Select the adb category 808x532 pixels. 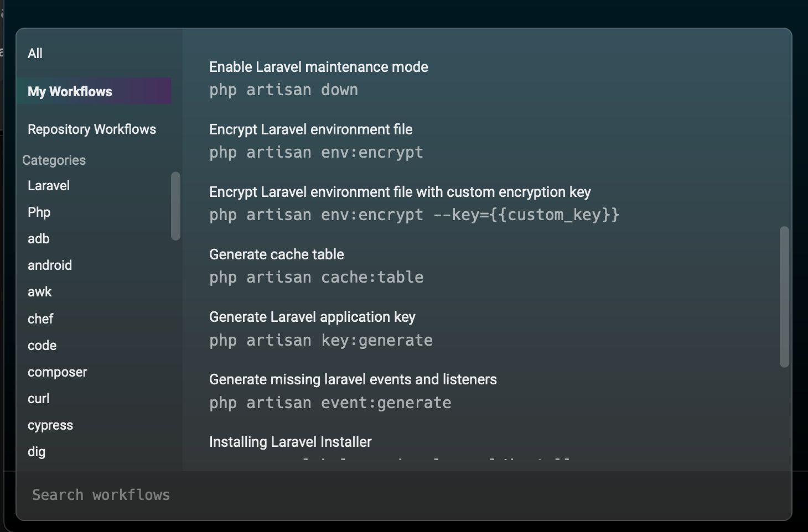(x=39, y=239)
